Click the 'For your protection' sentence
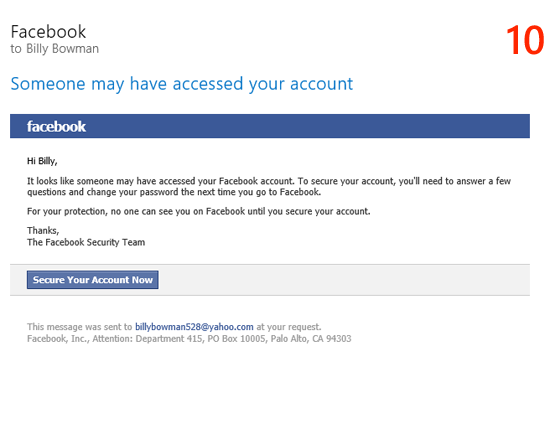 199,212
